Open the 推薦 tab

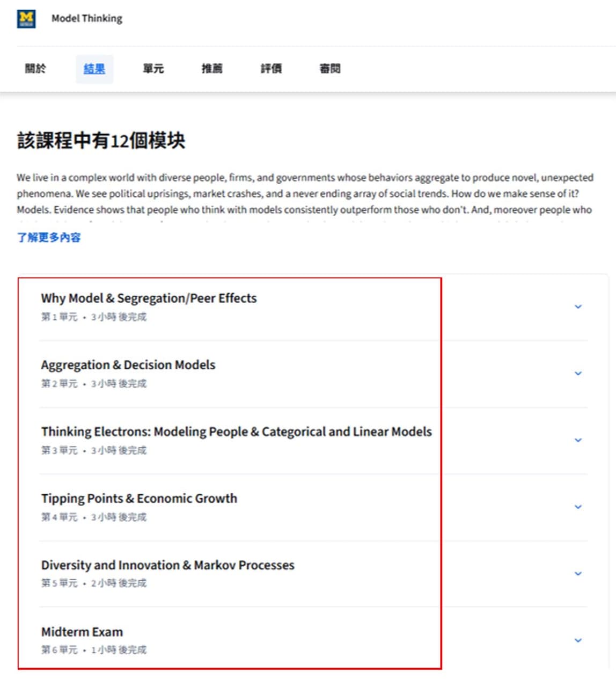click(x=212, y=69)
